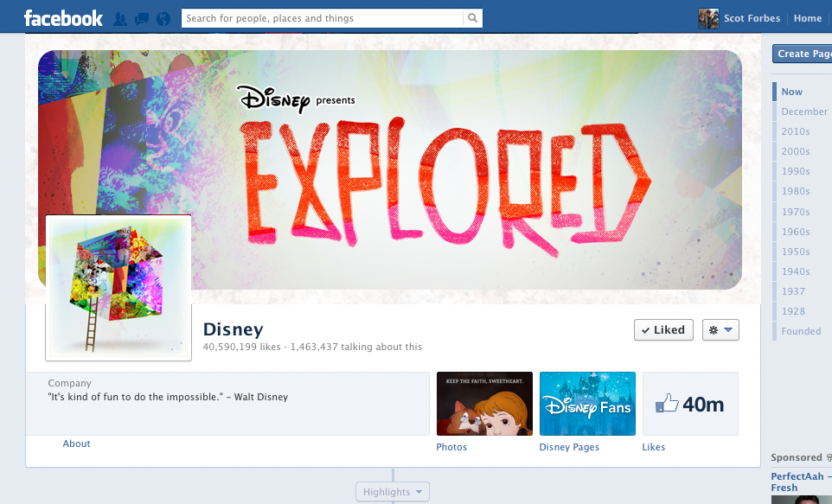
Task: Click in the search people field
Action: click(x=322, y=18)
